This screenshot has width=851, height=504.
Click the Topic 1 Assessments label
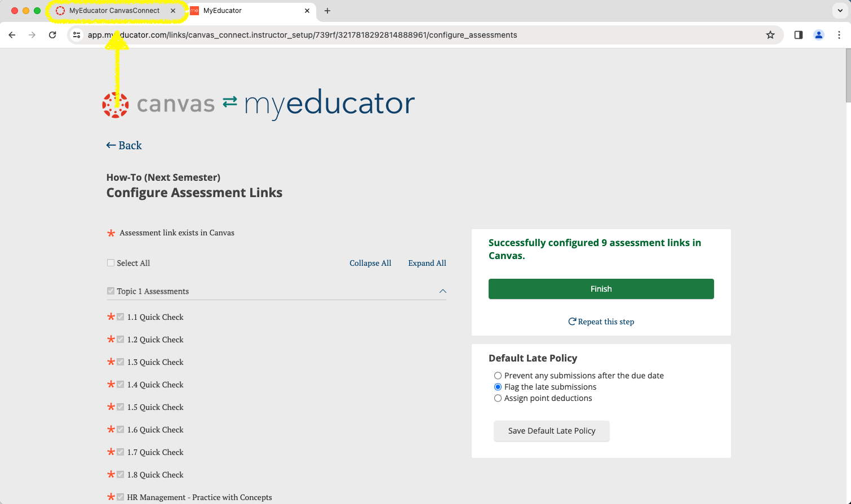click(153, 291)
